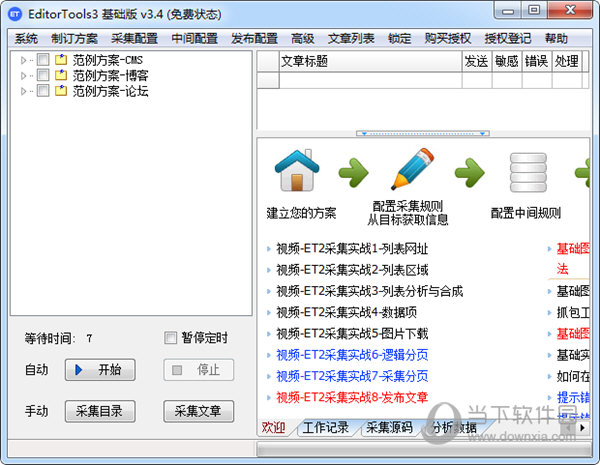Click the 敏感 column header

point(507,61)
